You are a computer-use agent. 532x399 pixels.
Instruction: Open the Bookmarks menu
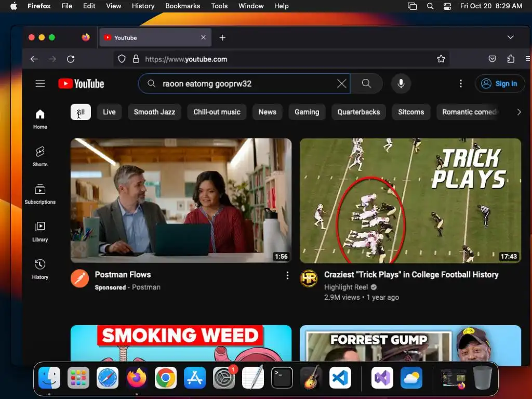pos(182,6)
